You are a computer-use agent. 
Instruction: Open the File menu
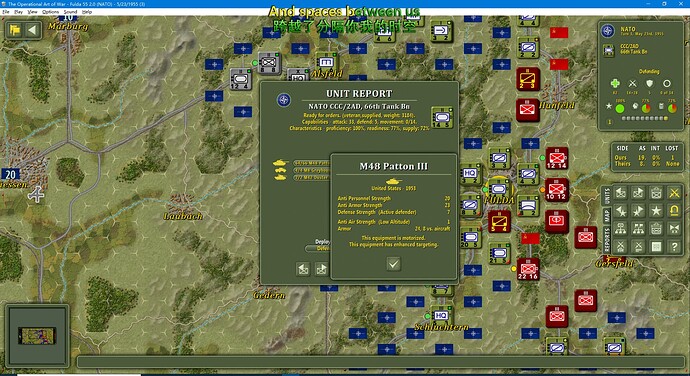[6, 12]
